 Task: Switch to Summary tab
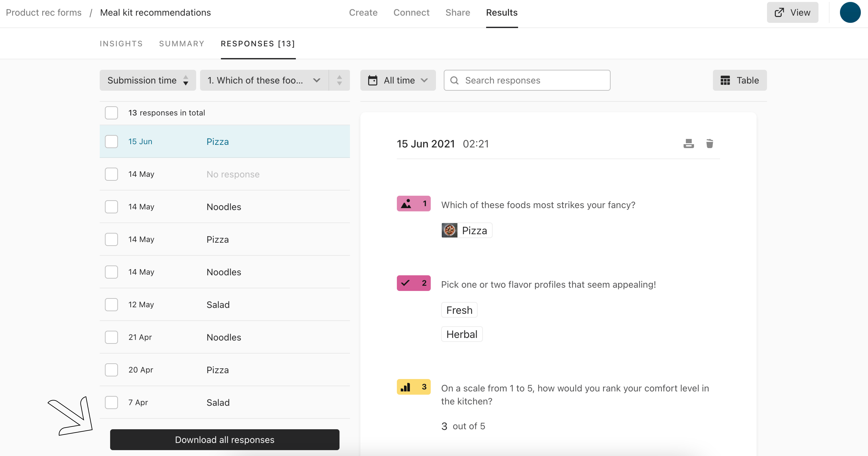click(182, 44)
